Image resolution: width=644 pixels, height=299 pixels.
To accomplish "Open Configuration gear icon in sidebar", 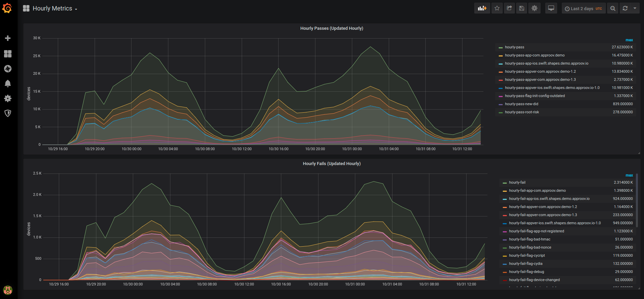I will point(8,98).
